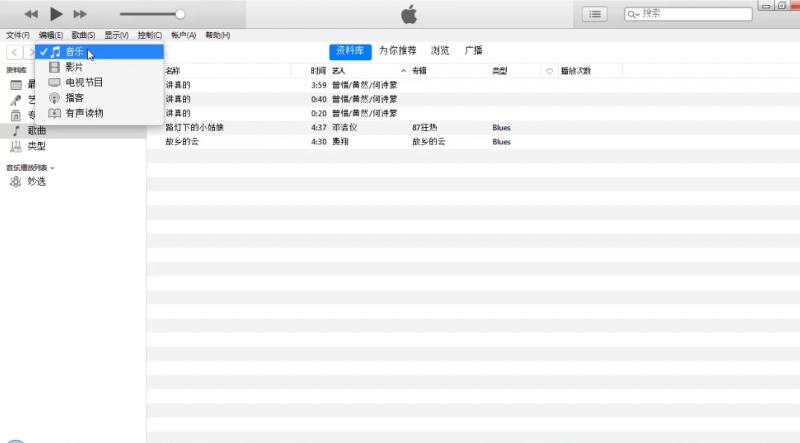Click the album 87狂热 cell
This screenshot has width=800, height=443.
[424, 128]
